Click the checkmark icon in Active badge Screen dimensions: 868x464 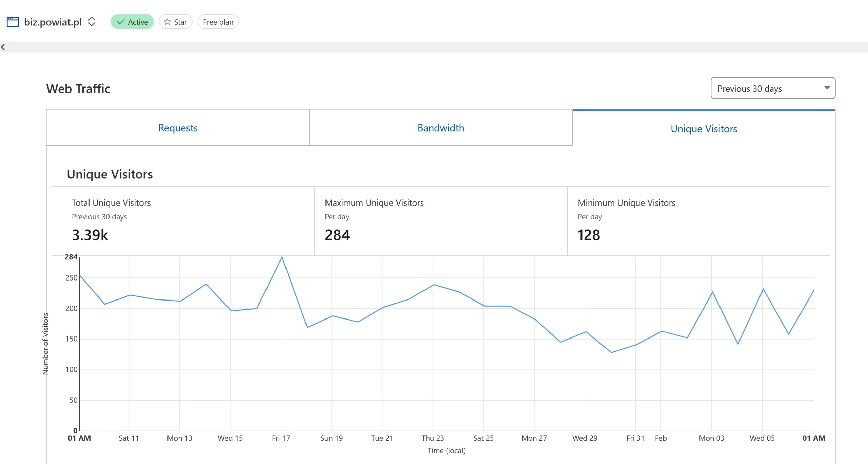[x=120, y=22]
